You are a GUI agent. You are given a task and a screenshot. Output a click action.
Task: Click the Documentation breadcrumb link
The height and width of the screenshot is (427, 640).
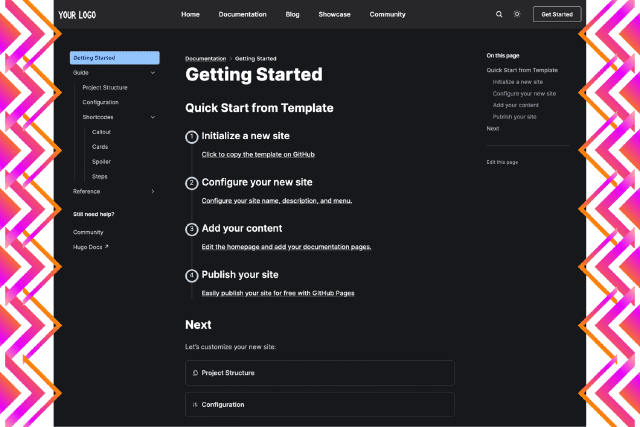click(x=205, y=59)
